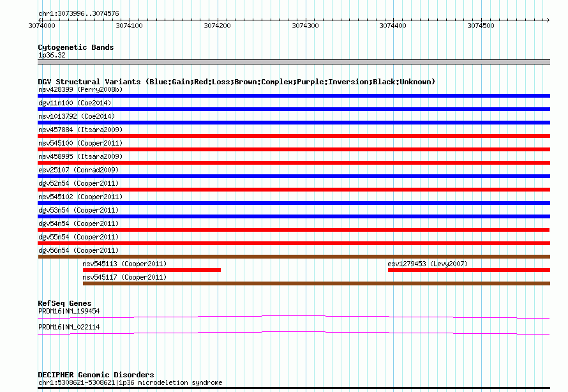
Task: Select the 3074500 ruler tick label
Action: 481,26
